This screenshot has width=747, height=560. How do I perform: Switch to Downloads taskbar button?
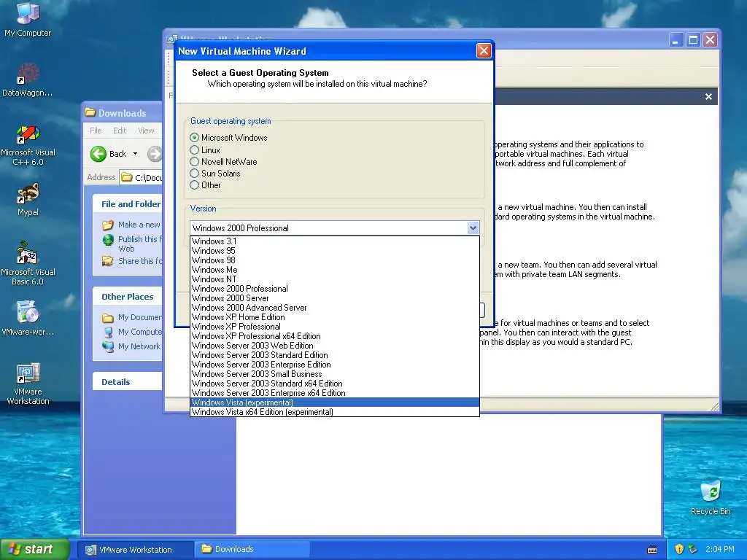[x=252, y=550]
